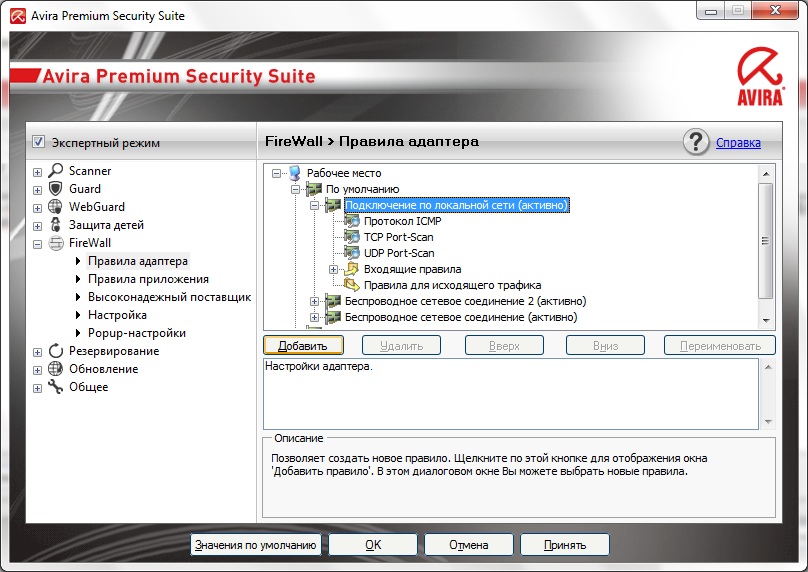This screenshot has width=808, height=572.
Task: Select the Scanner label in sidebar
Action: point(90,171)
